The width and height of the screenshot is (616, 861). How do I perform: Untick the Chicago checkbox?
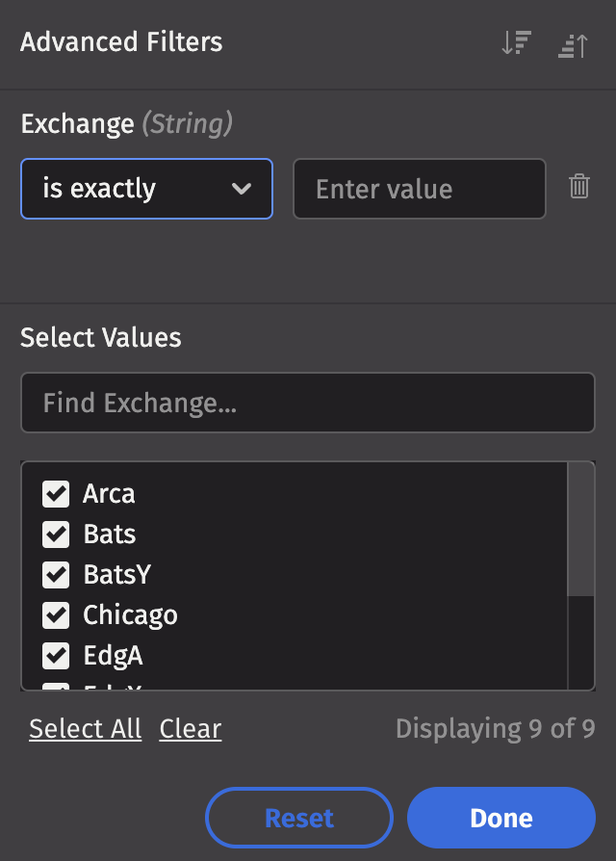(x=56, y=615)
